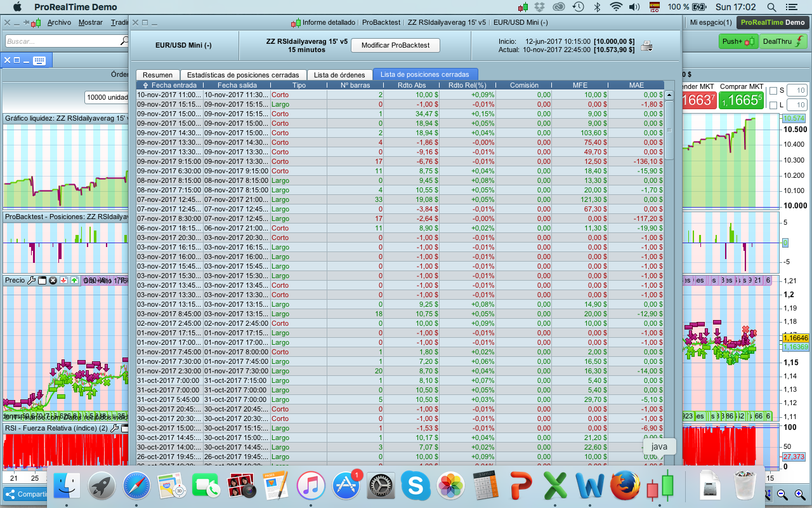Viewport: 812px width, 508px height.
Task: Zoom in using the plus magnifier icon
Action: point(799,494)
